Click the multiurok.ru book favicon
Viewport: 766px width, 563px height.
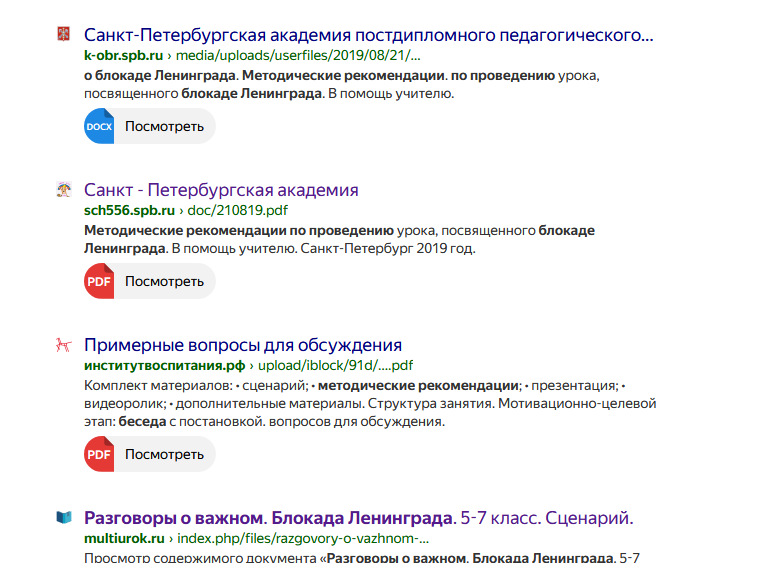pos(64,518)
